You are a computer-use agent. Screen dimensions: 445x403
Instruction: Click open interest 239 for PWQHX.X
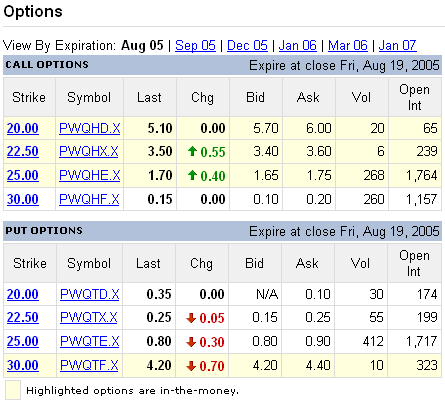point(427,151)
